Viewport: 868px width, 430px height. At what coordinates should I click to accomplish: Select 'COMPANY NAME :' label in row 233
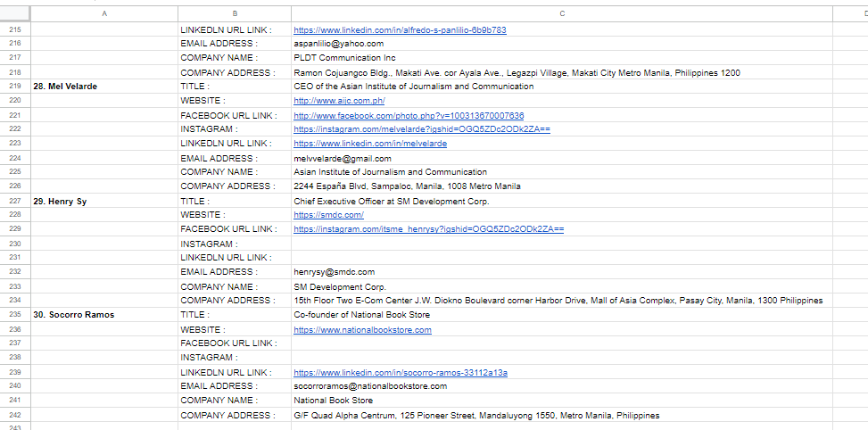[x=235, y=286]
